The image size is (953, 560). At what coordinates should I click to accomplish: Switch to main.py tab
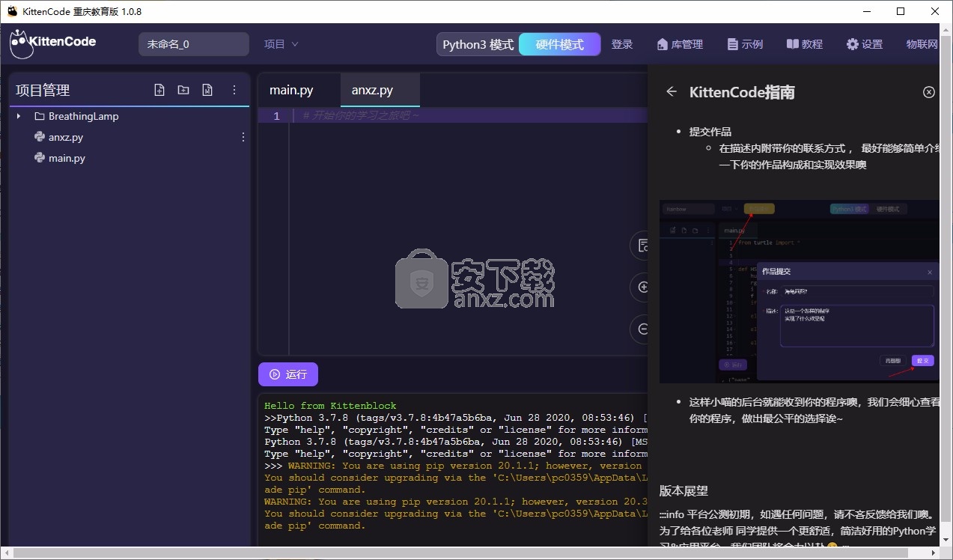[x=292, y=90]
